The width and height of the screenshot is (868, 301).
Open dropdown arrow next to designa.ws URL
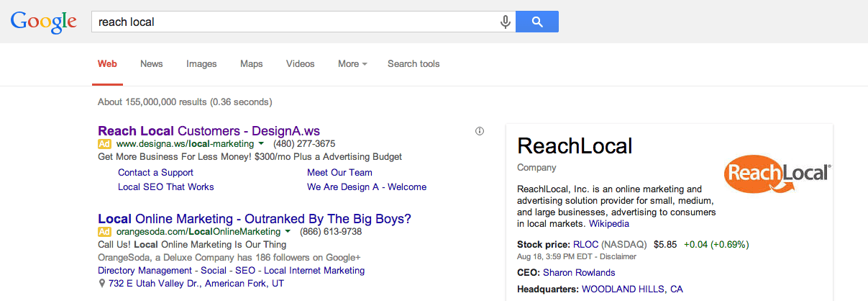point(261,144)
